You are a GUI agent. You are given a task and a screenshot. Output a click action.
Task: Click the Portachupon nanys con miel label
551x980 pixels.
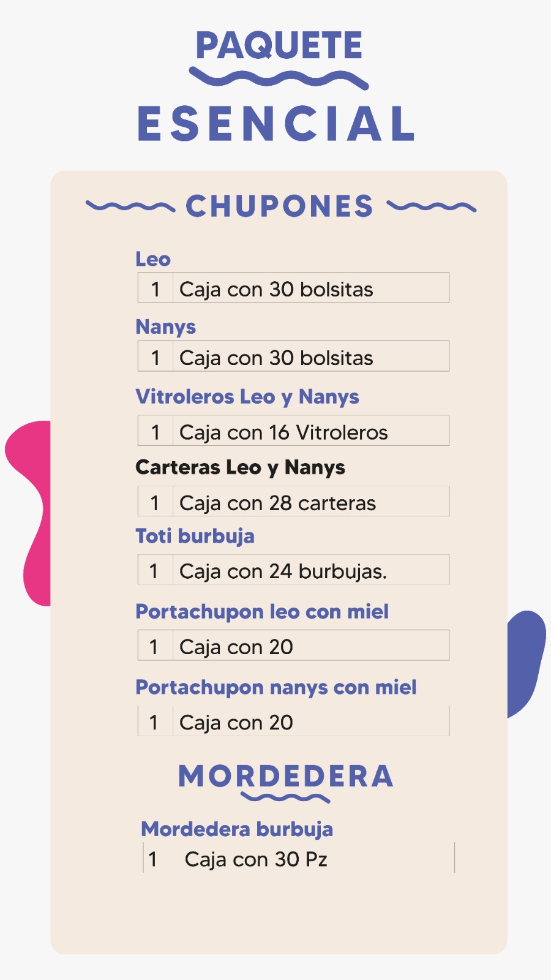click(276, 687)
